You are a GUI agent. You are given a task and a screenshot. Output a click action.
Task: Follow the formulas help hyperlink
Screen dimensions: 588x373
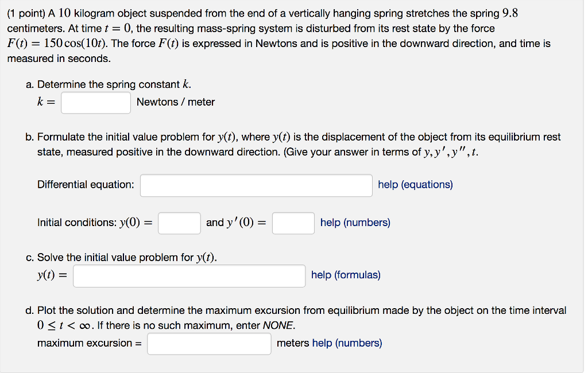click(345, 275)
